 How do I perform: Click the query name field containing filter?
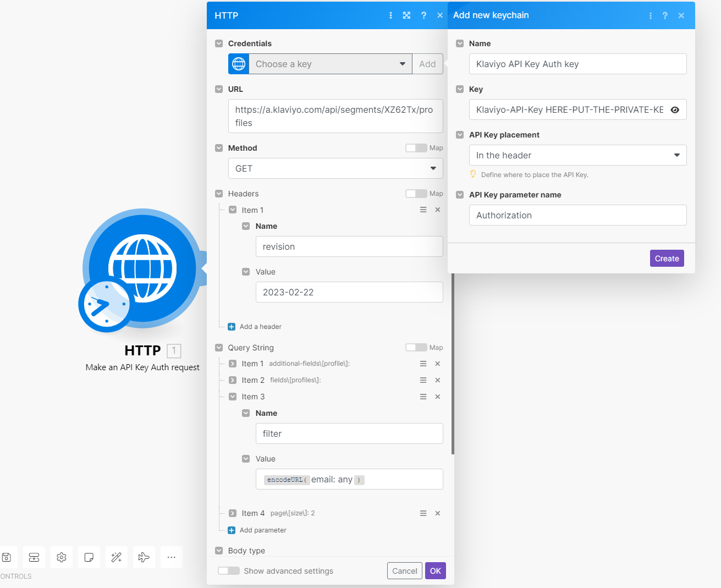pyautogui.click(x=349, y=433)
